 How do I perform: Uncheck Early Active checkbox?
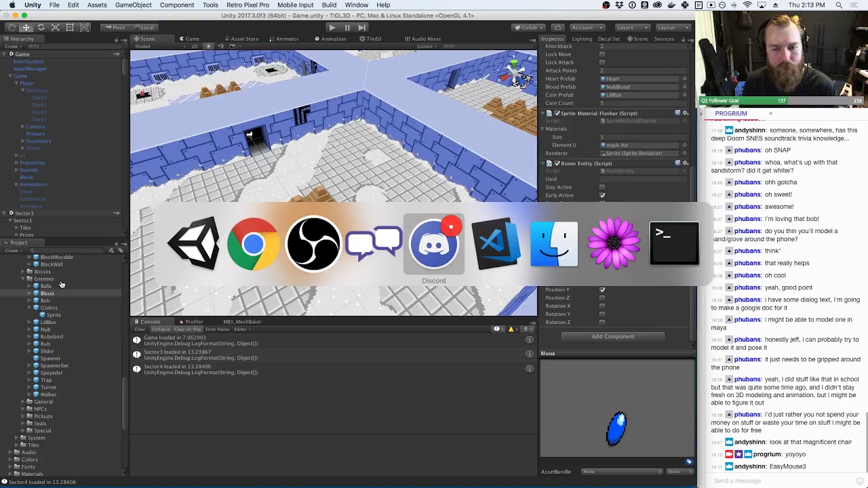tap(602, 195)
